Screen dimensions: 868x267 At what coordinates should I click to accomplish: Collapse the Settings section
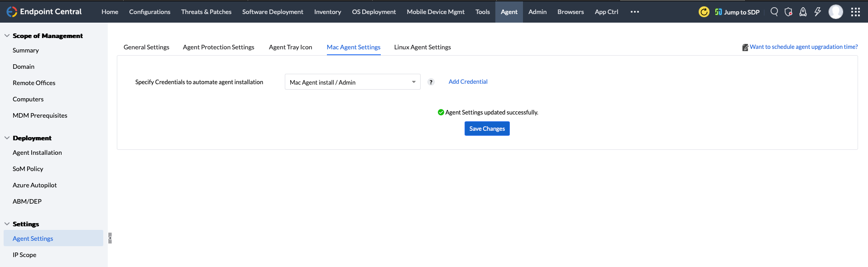7,224
